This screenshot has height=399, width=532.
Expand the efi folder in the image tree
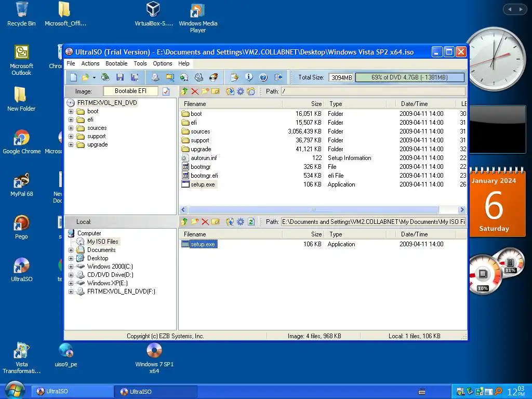tap(71, 119)
